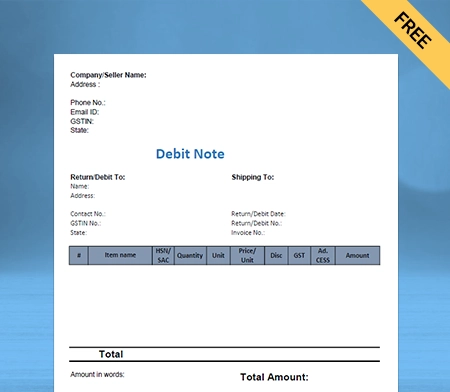Image resolution: width=450 pixels, height=392 pixels.
Task: Click the Return/Debit Date field
Action: (x=258, y=214)
